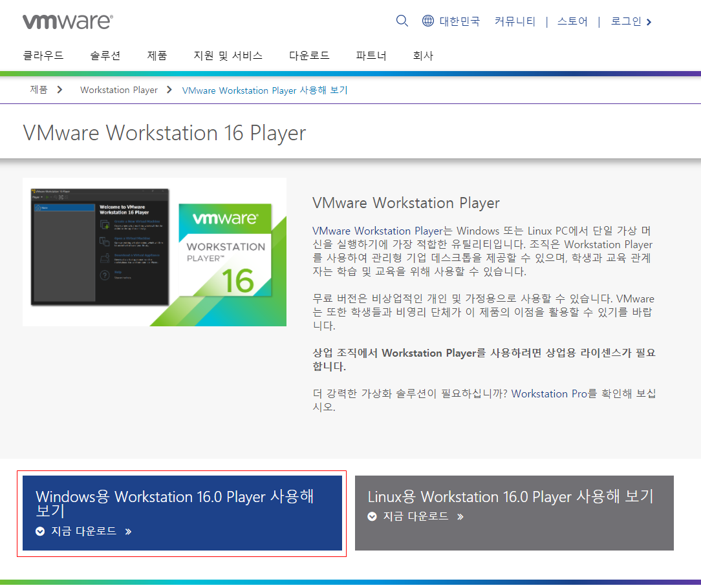Click the VMware Workstation Player subheading
Screen dimensions: 701x588
[406, 204]
